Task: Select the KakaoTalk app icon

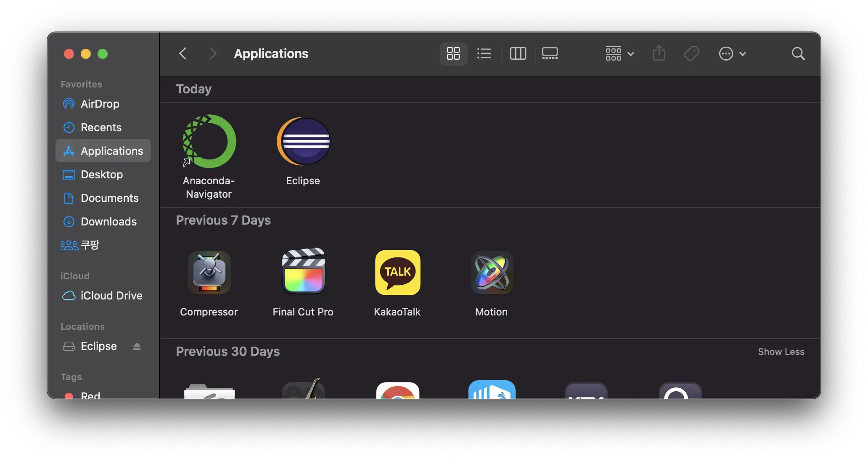Action: pyautogui.click(x=397, y=272)
